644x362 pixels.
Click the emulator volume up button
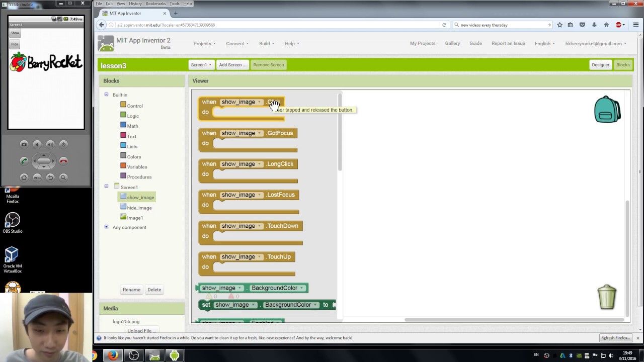[x=50, y=144]
